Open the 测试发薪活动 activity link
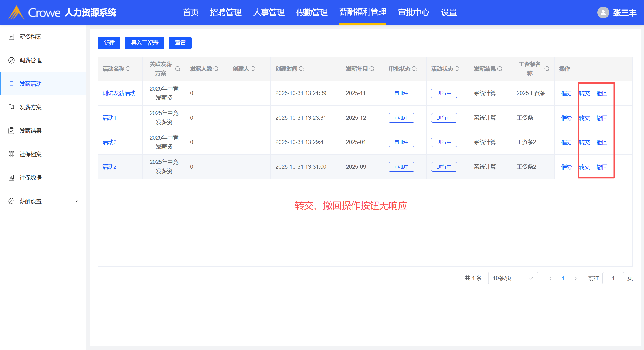This screenshot has height=350, width=644. click(x=119, y=93)
